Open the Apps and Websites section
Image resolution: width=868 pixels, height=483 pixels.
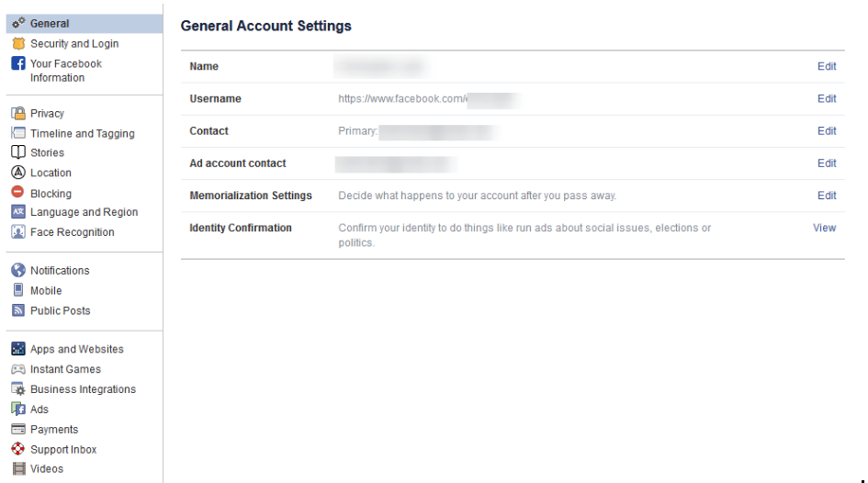pos(76,349)
